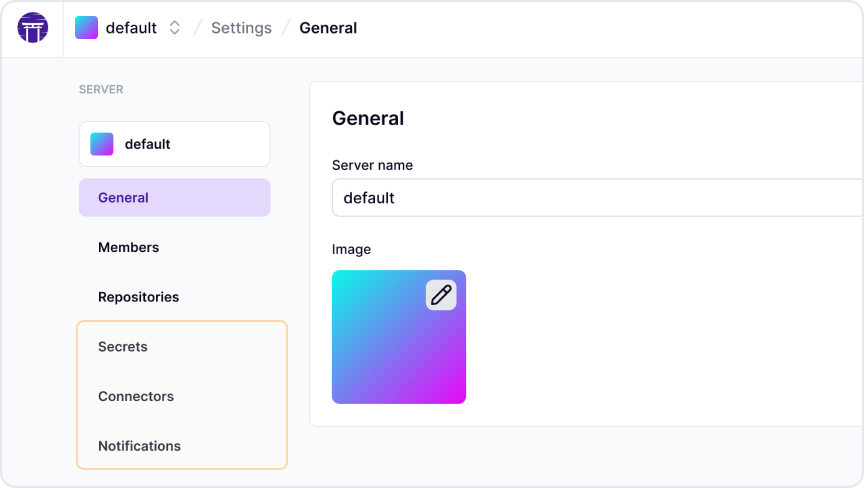
Task: Click the default server name in breadcrumb
Action: click(x=131, y=28)
